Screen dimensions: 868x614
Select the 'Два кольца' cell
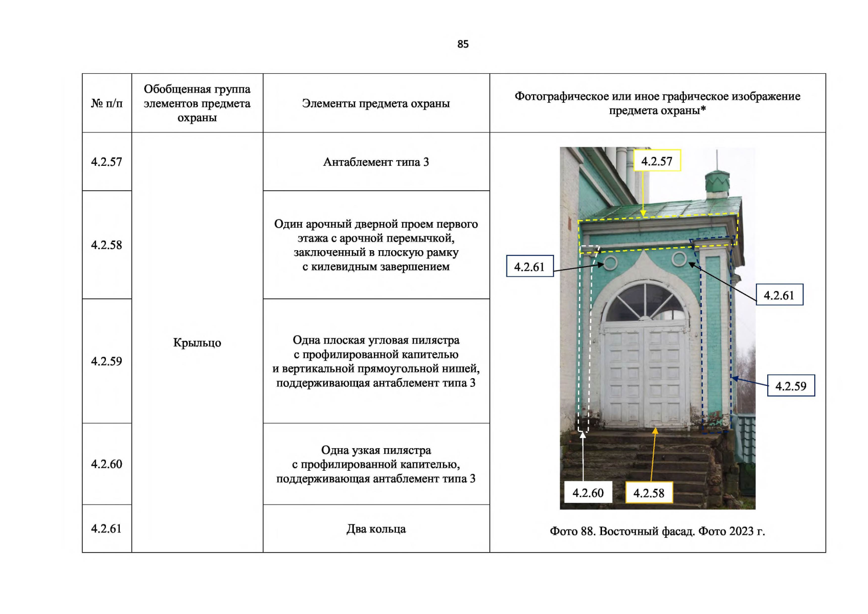pos(376,529)
